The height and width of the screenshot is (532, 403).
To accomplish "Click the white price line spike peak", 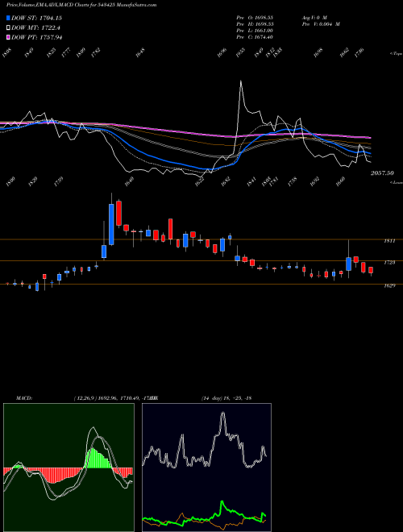I will pyautogui.click(x=241, y=81).
